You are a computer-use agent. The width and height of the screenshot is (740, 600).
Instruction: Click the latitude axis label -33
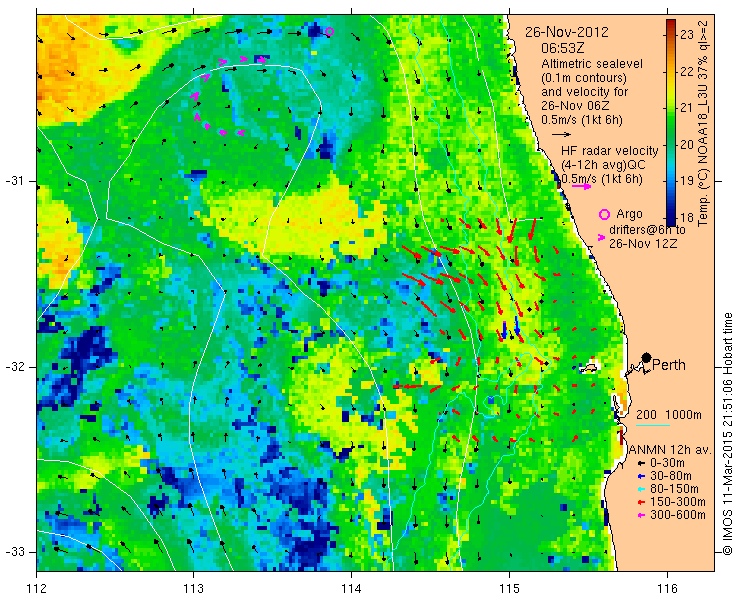pos(14,551)
